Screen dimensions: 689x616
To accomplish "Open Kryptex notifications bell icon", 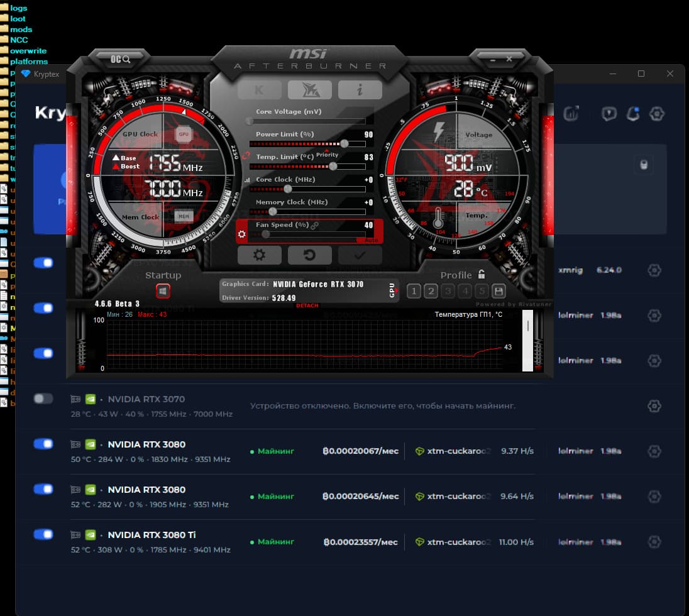I will (633, 114).
